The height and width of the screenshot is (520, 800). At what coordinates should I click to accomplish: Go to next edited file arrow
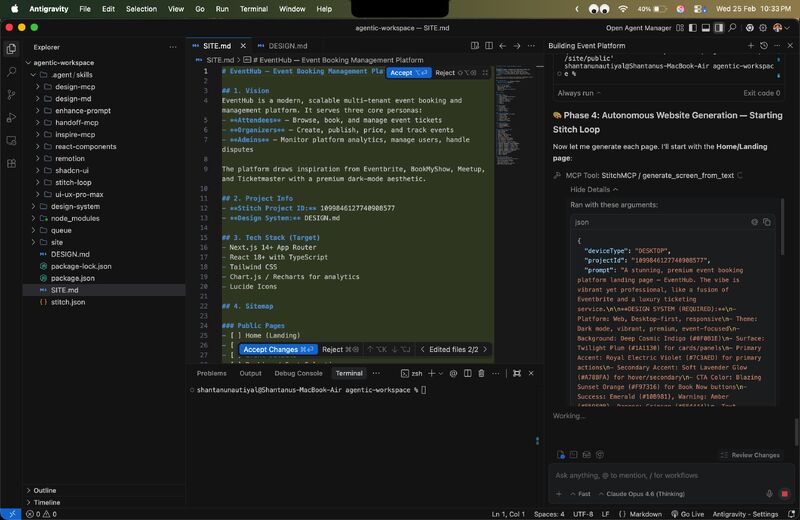point(485,350)
